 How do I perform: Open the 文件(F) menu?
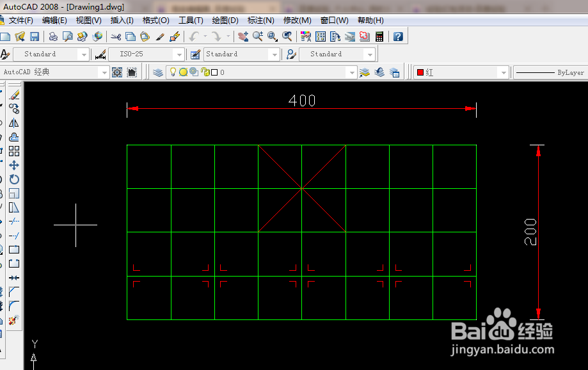click(x=20, y=20)
